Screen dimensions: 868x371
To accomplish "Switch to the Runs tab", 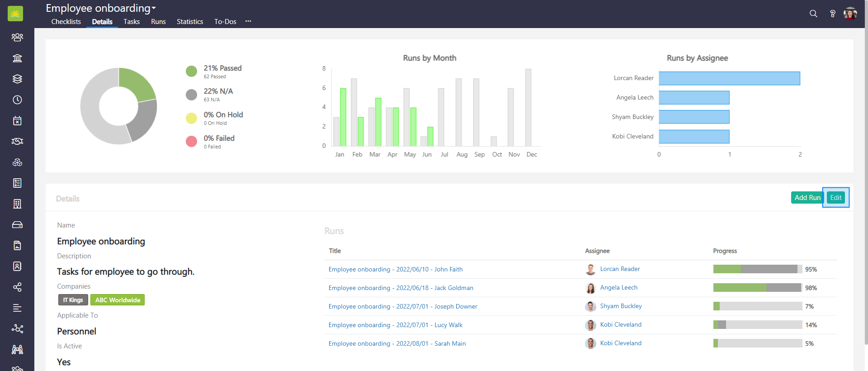I will 158,22.
